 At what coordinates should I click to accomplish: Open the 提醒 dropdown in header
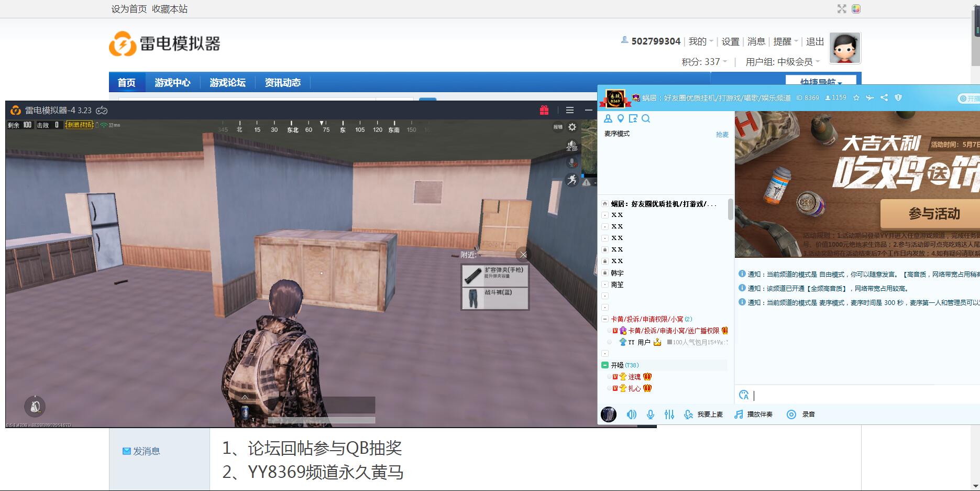(x=785, y=41)
